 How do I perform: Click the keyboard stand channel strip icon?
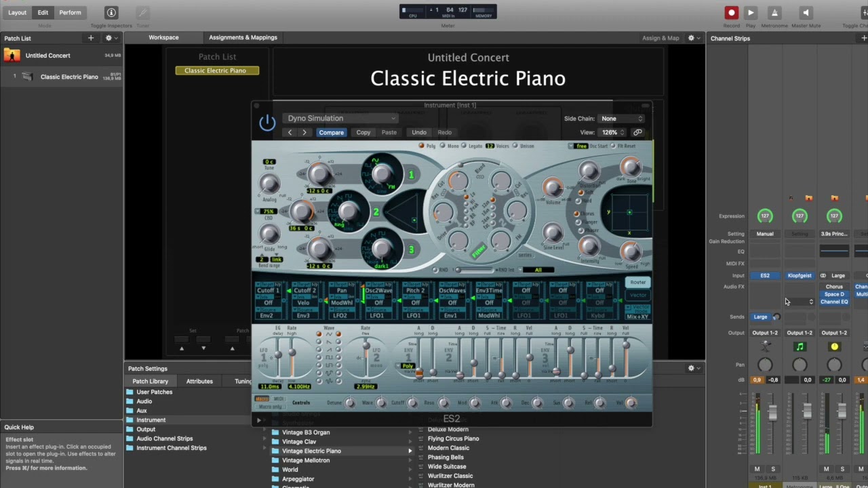click(765, 347)
